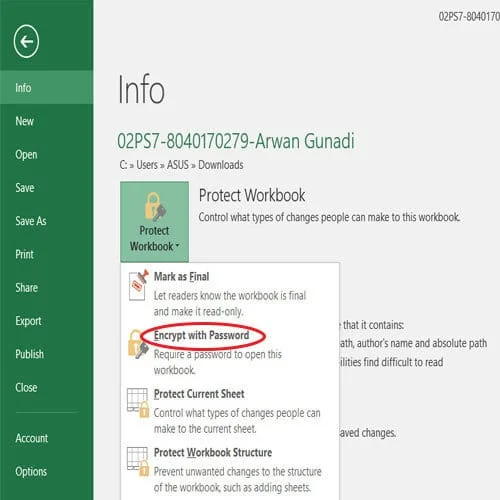The width and height of the screenshot is (500, 500).
Task: Click the Protect Workbook Structure grid icon
Action: click(x=138, y=461)
